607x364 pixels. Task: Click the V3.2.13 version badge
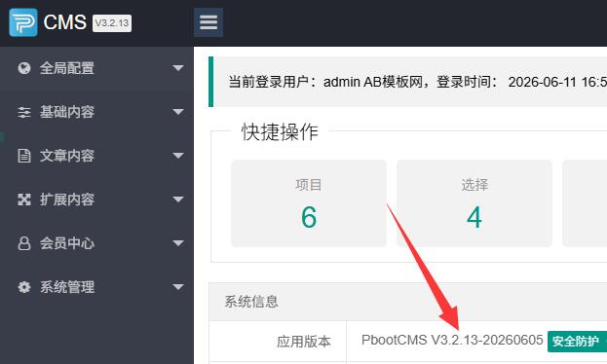click(x=112, y=23)
